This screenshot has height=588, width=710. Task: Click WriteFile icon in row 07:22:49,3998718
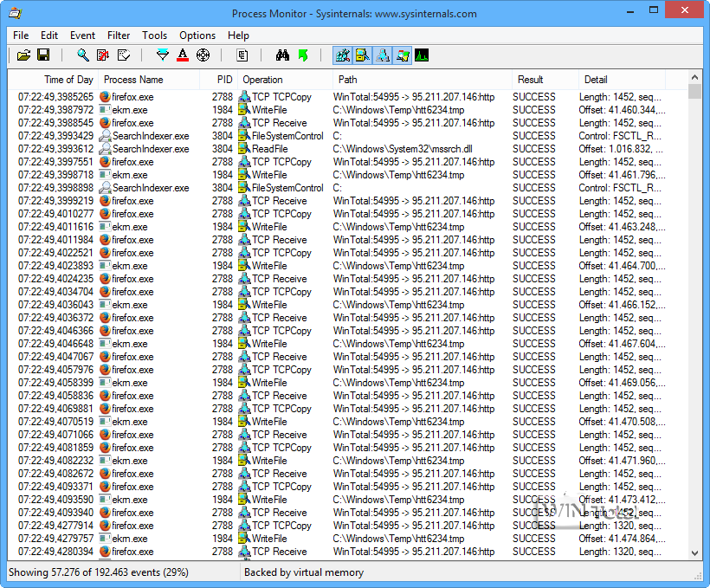[244, 174]
